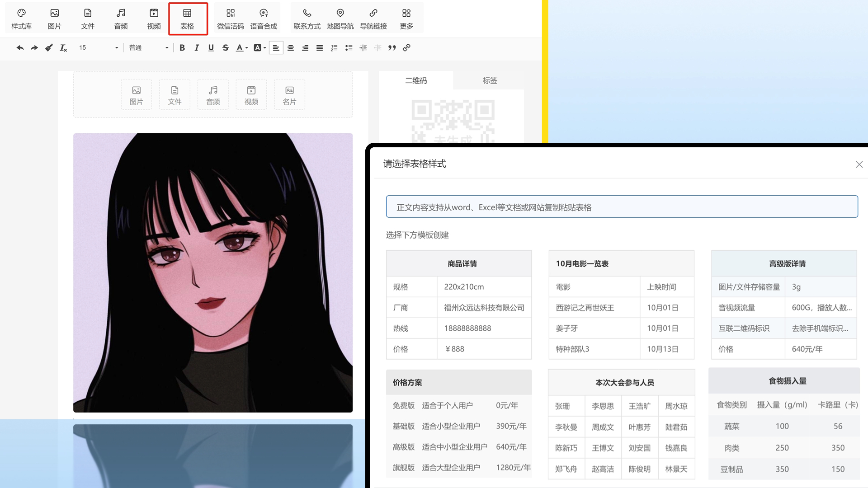Open 语音合成 voice synthesis
868x488 pixels.
point(264,19)
